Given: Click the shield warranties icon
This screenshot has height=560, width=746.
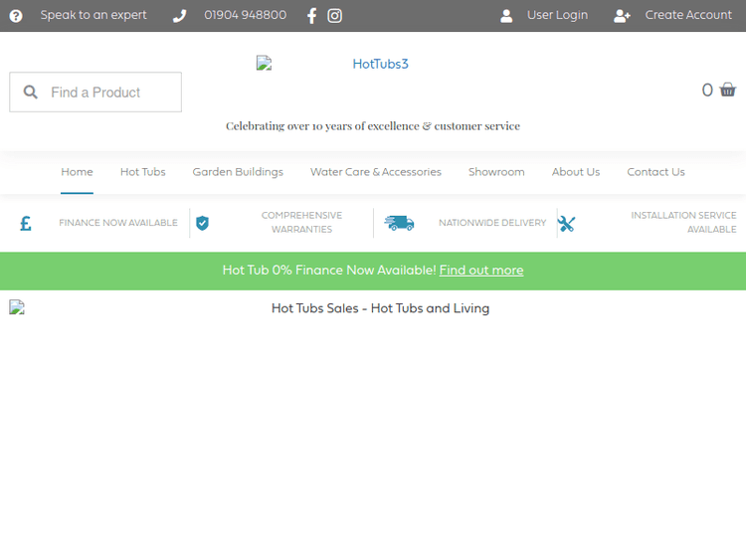Looking at the screenshot, I should [x=203, y=223].
